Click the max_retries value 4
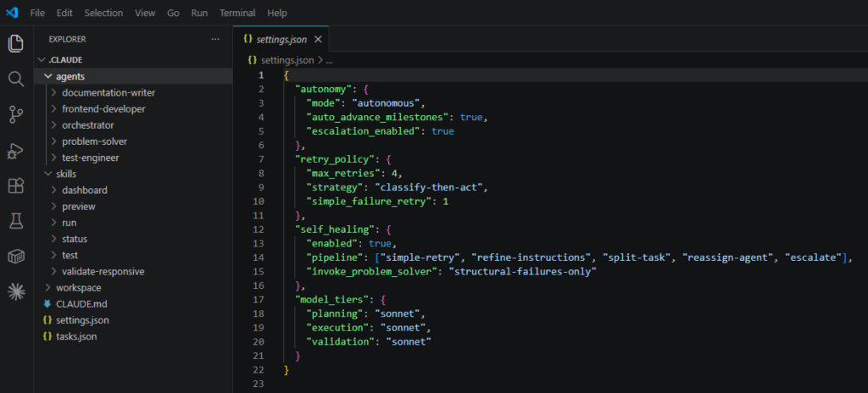The image size is (868, 393). point(393,174)
